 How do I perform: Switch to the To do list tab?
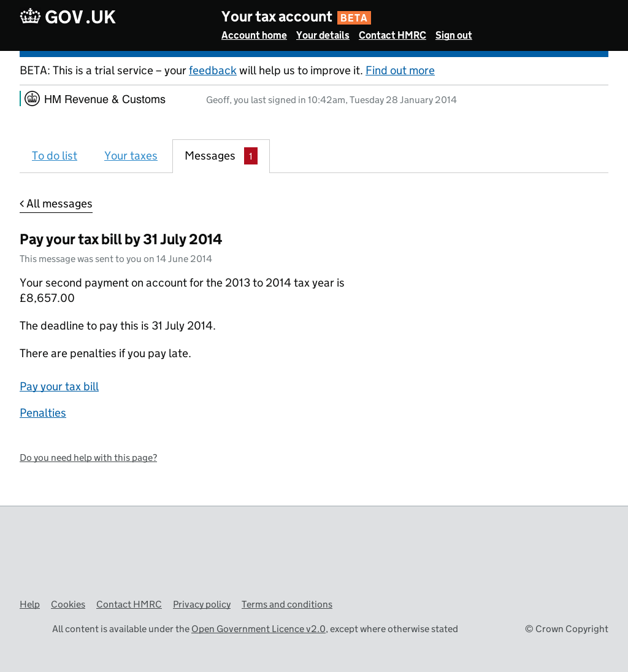tap(55, 156)
